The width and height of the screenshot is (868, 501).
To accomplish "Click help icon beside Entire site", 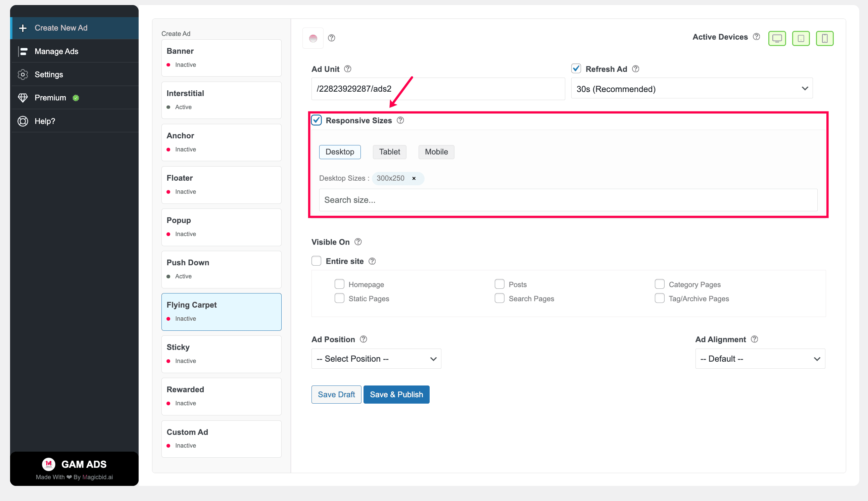I will pyautogui.click(x=372, y=261).
